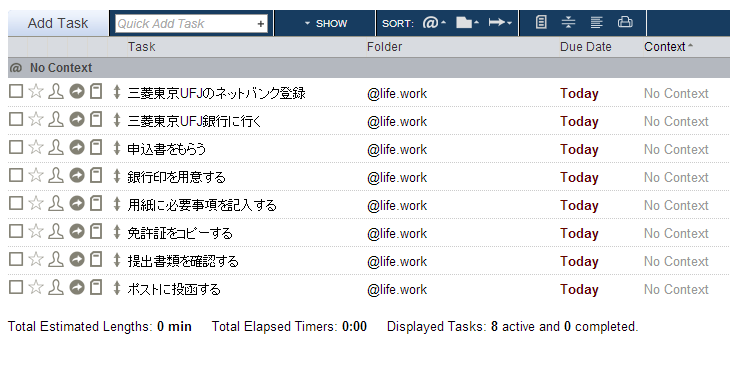Image resolution: width=730 pixels, height=380 pixels.
Task: Click No Context value of 提出書類を確認する
Action: pyautogui.click(x=676, y=261)
